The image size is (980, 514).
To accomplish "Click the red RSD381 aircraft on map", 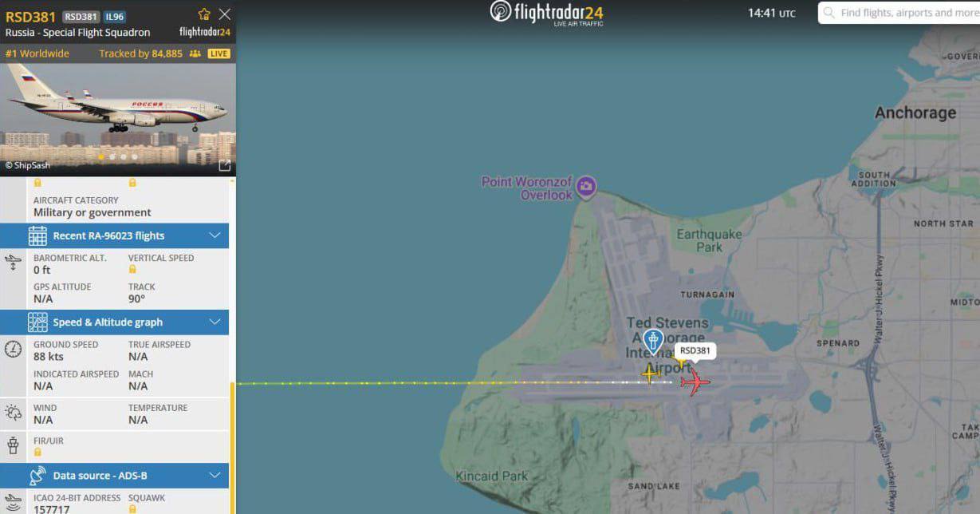I will point(695,382).
